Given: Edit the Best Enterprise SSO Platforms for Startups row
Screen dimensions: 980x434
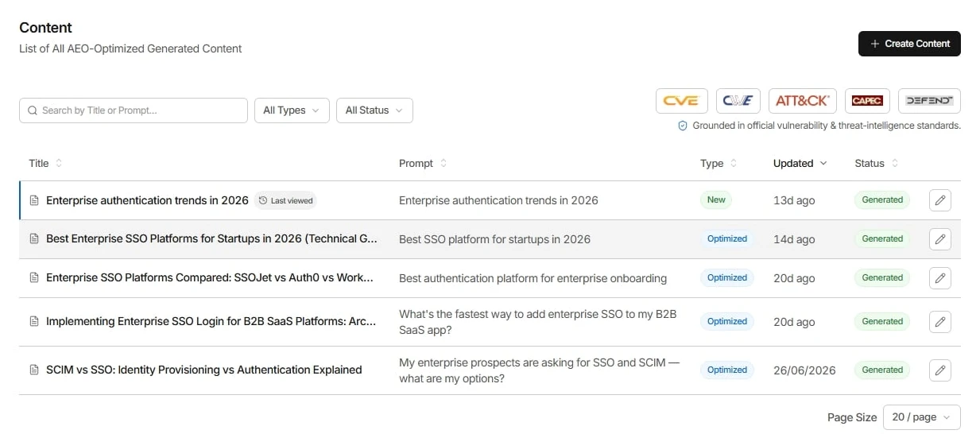Looking at the screenshot, I should point(940,239).
